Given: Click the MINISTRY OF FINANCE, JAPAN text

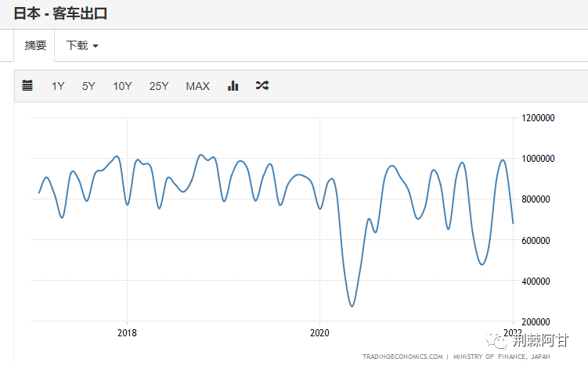Looking at the screenshot, I should point(502,357).
